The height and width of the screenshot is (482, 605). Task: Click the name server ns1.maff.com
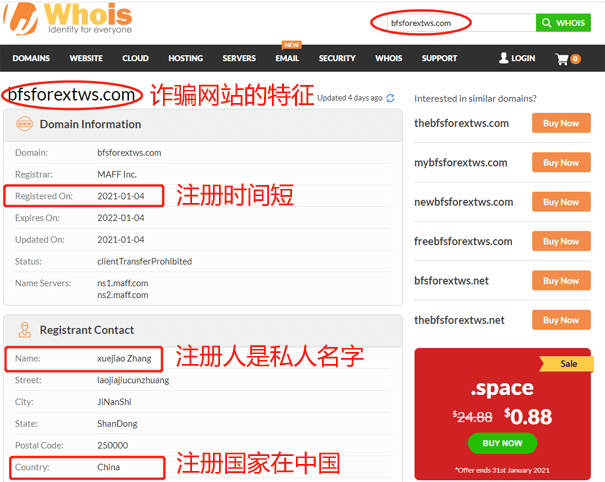coord(123,283)
